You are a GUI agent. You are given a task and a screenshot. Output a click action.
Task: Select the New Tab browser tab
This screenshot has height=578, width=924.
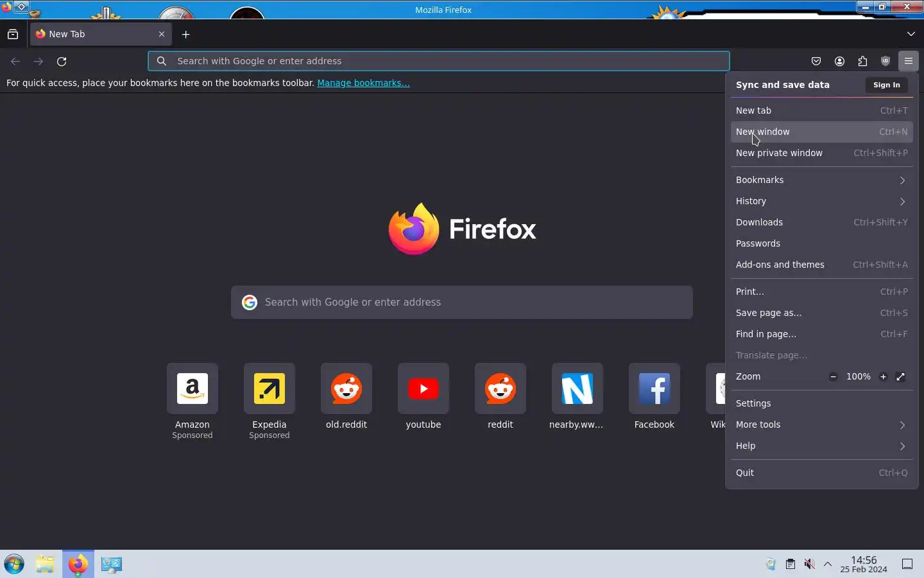101,34
